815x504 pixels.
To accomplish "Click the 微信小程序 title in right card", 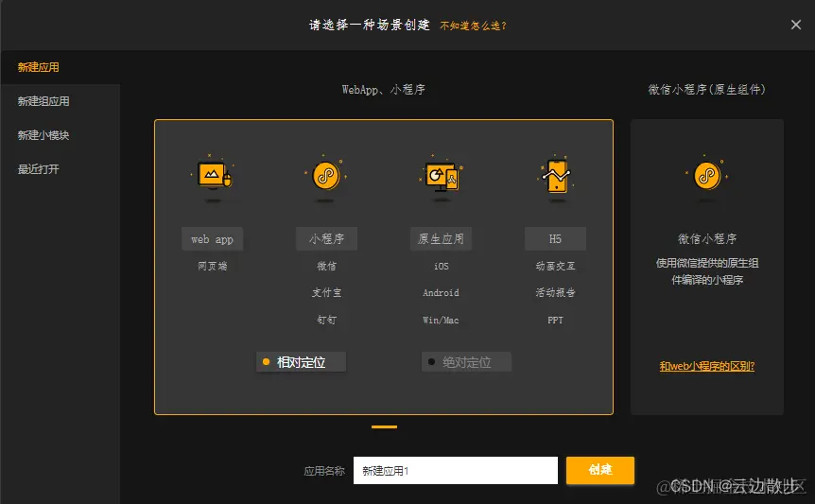I will (707, 239).
